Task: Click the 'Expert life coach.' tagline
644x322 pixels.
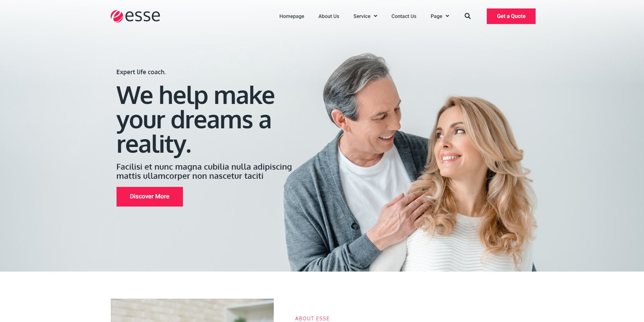Action: [x=141, y=72]
